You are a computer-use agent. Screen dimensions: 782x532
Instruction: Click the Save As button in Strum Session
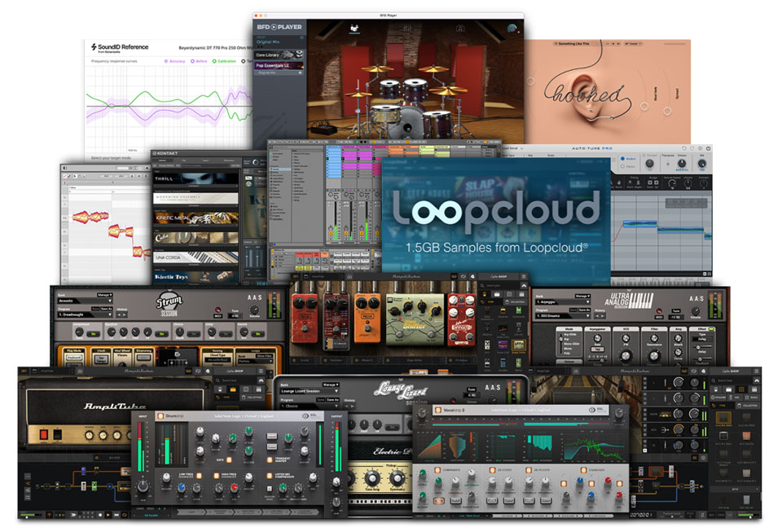tap(106, 309)
